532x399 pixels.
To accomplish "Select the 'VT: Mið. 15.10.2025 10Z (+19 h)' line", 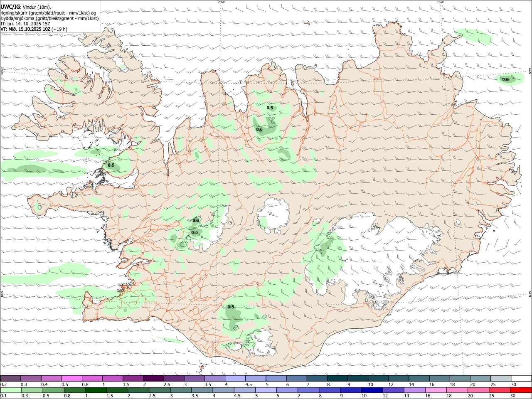I will coord(34,29).
